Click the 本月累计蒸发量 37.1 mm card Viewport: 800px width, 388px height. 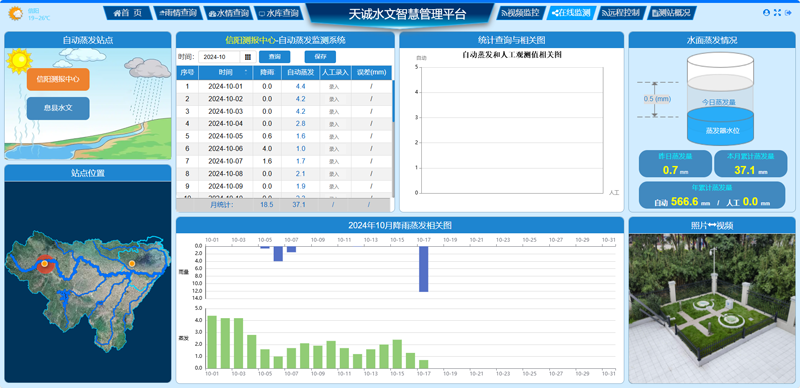pyautogui.click(x=750, y=164)
